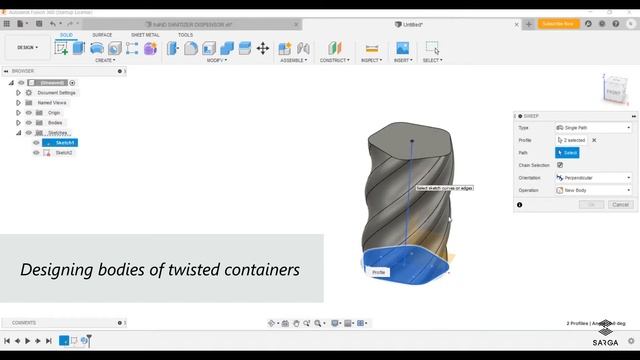Screen dimensions: 640x360
Task: Open the Orientation dropdown
Action: pos(594,178)
